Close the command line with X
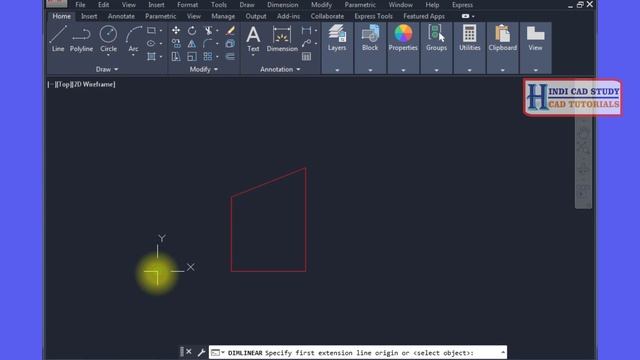The width and height of the screenshot is (640, 360). (189, 351)
